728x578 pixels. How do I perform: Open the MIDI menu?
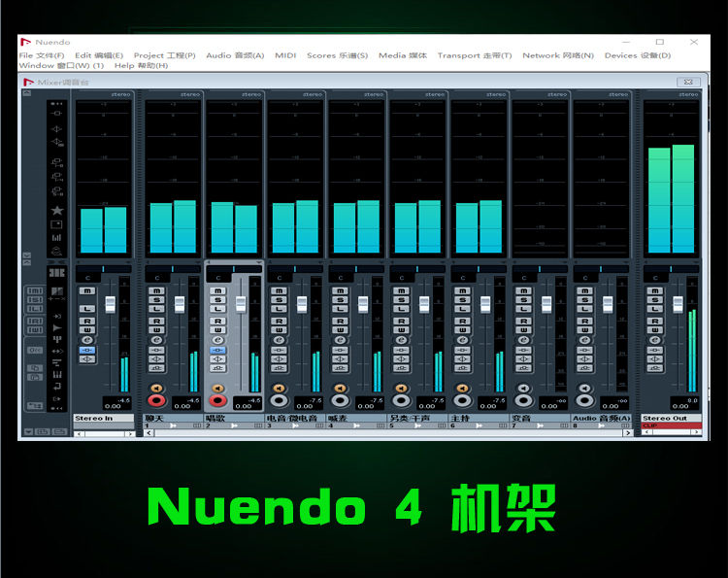[x=285, y=55]
